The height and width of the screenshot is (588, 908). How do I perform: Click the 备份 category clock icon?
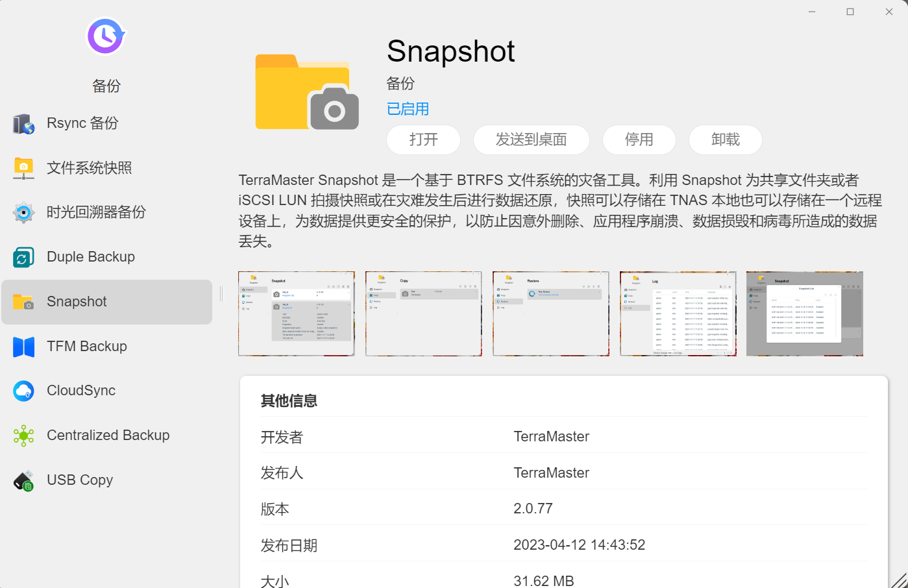point(106,36)
